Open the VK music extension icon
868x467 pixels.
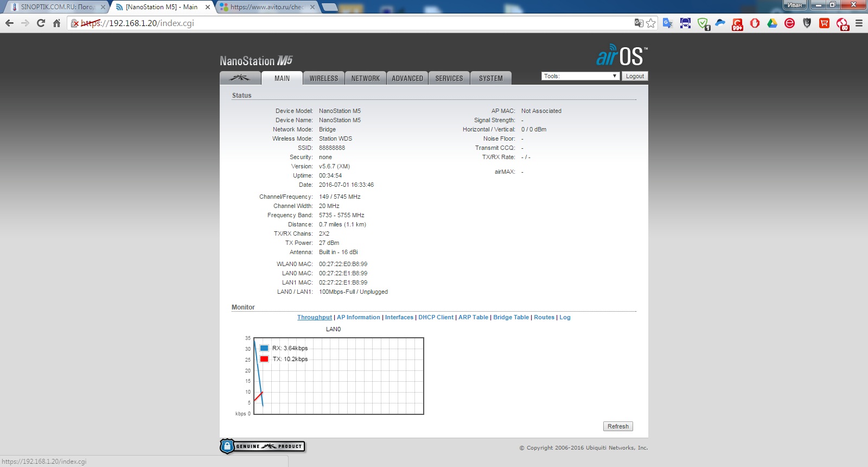click(685, 23)
